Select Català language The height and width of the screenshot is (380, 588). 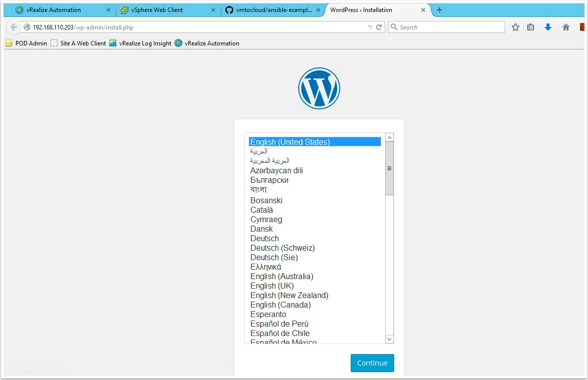point(315,210)
